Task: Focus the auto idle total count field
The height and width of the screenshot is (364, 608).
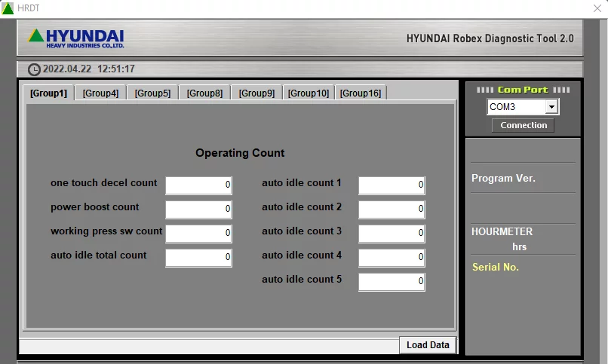Action: (x=198, y=258)
